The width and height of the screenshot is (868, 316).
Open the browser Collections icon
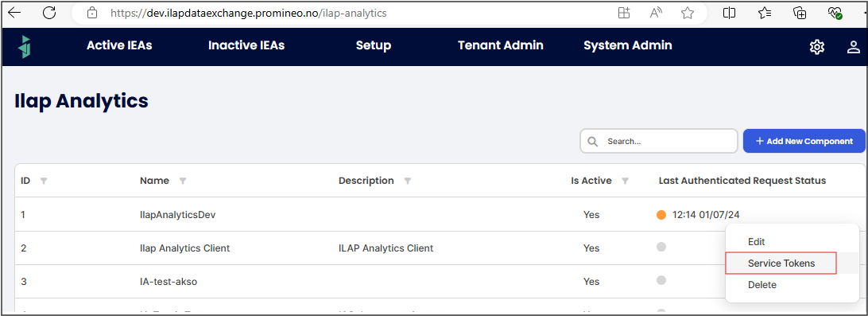(x=800, y=14)
